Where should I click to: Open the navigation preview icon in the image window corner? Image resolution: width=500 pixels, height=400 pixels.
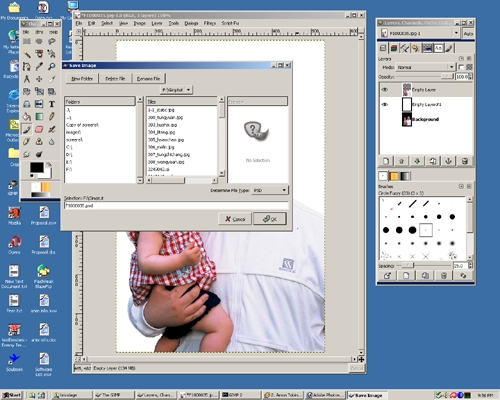[361, 359]
